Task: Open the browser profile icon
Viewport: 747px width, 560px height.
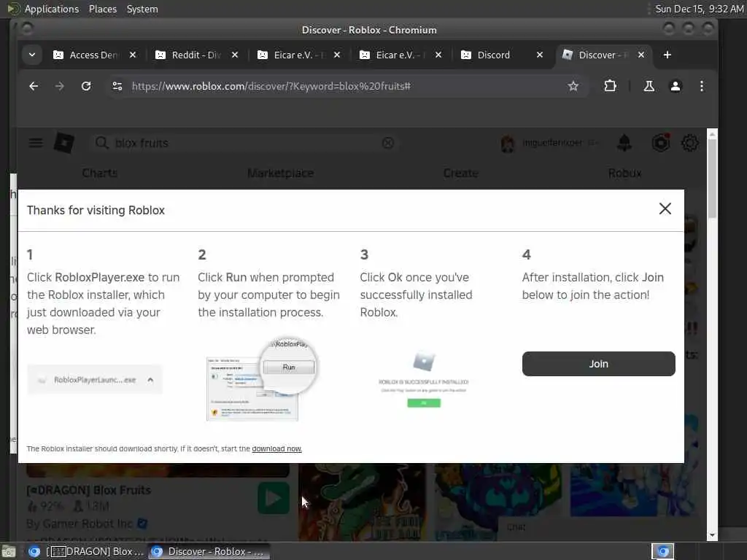Action: point(675,86)
